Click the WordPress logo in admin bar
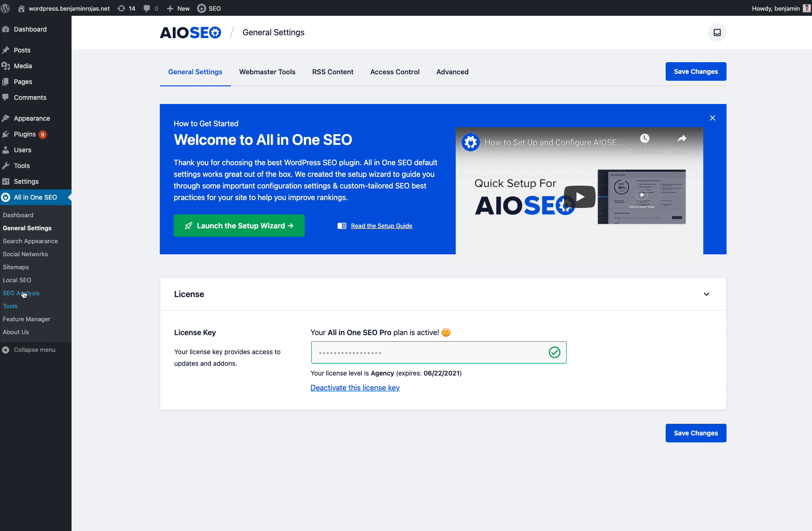 6,8
